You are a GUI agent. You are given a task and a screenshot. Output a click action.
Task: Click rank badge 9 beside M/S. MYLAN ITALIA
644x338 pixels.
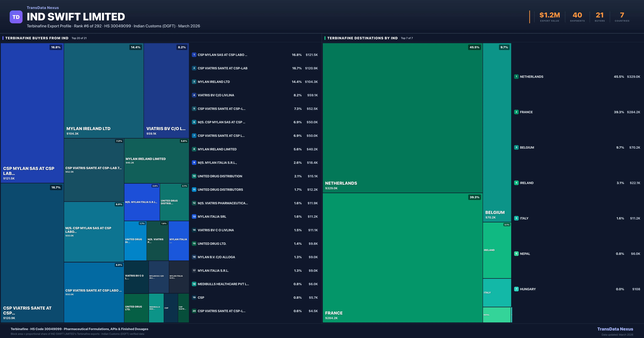194,163
